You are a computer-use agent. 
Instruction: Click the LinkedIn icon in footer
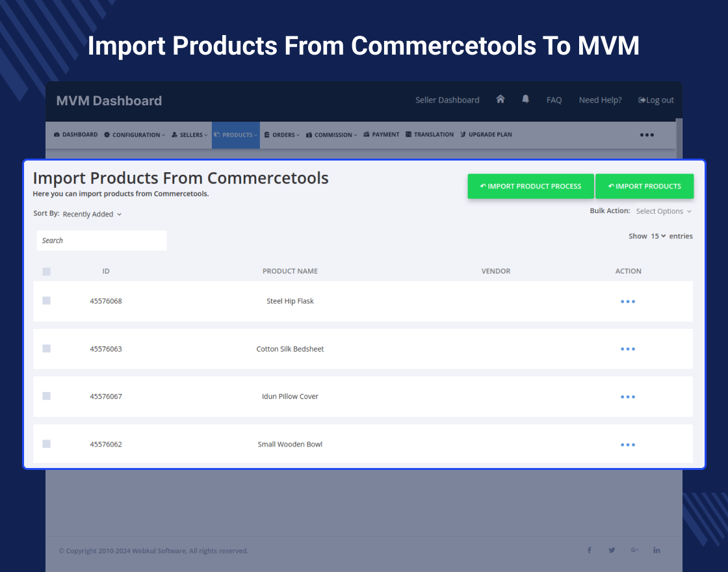click(x=656, y=550)
